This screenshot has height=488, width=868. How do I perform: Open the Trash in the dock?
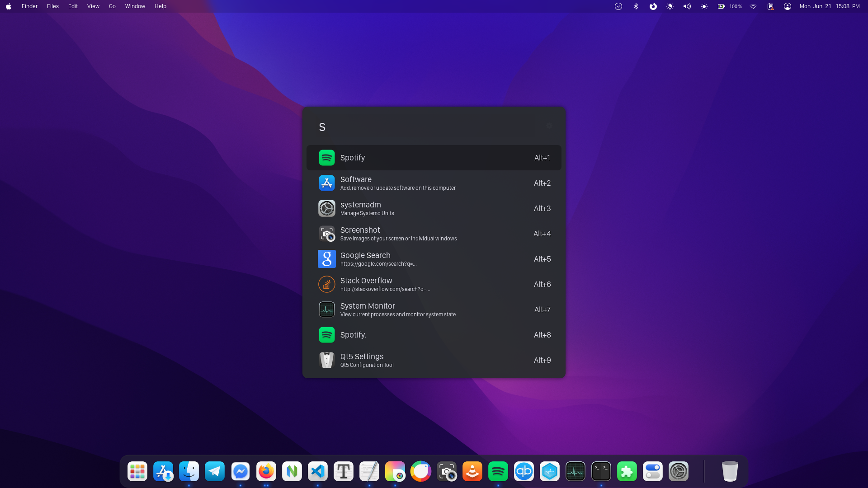point(730,471)
